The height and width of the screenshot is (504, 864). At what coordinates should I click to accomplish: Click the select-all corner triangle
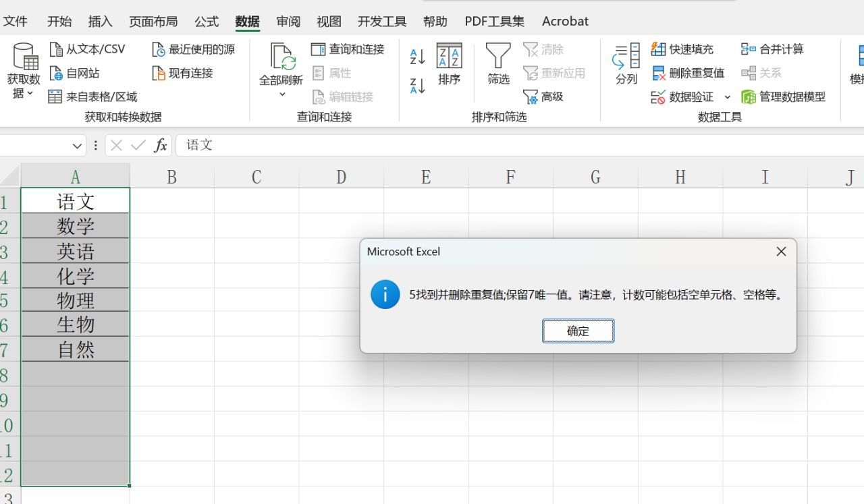point(11,177)
